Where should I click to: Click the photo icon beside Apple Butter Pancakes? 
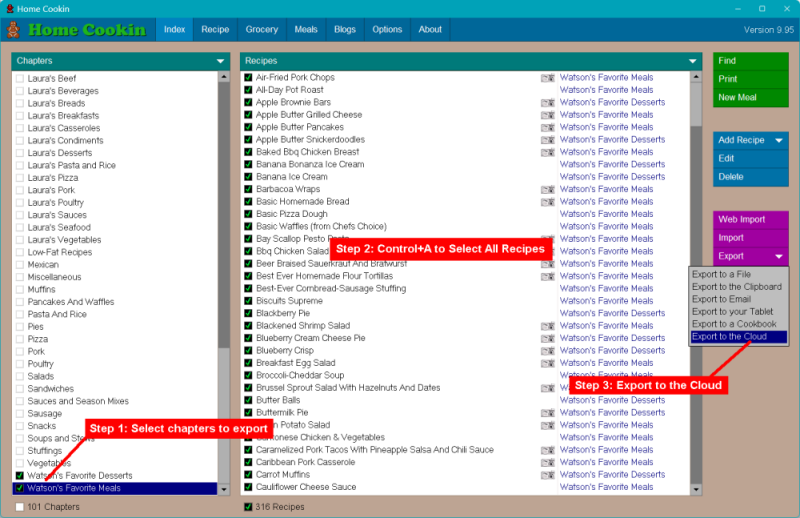pos(547,127)
